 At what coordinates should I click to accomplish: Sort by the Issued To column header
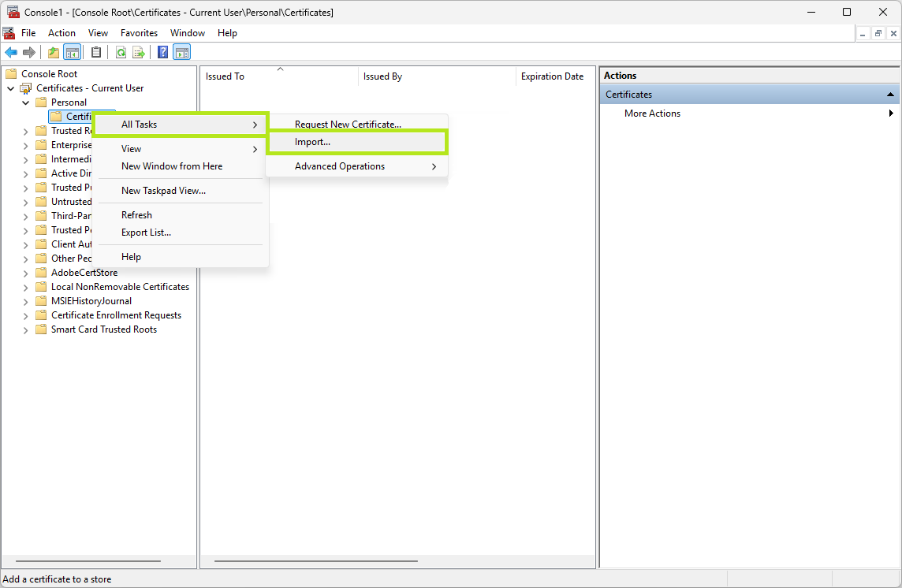[279, 76]
